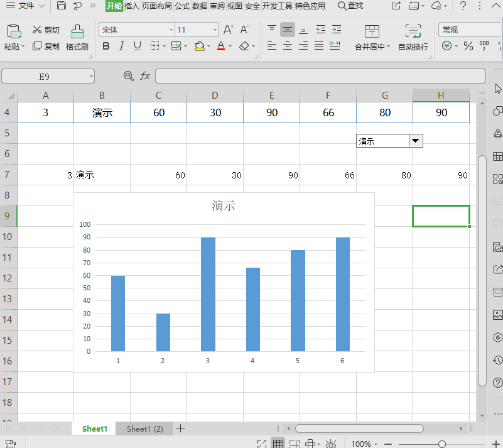Open the 插入 Insert tab
The image size is (503, 448).
coord(131,6)
